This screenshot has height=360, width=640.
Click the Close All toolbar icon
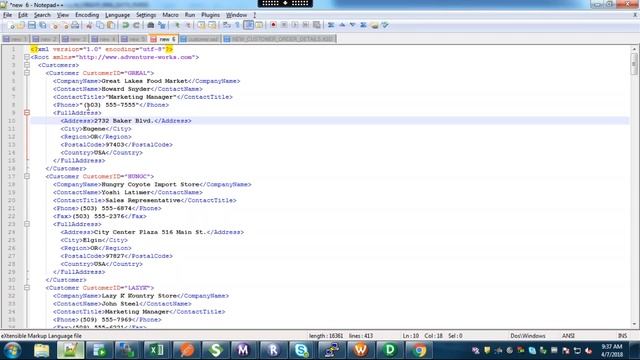point(64,25)
